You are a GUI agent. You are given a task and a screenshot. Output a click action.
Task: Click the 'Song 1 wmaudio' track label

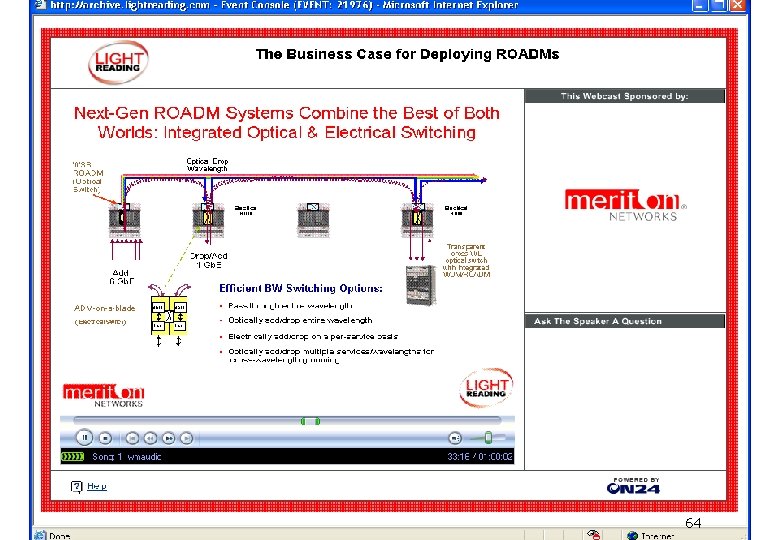point(126,456)
